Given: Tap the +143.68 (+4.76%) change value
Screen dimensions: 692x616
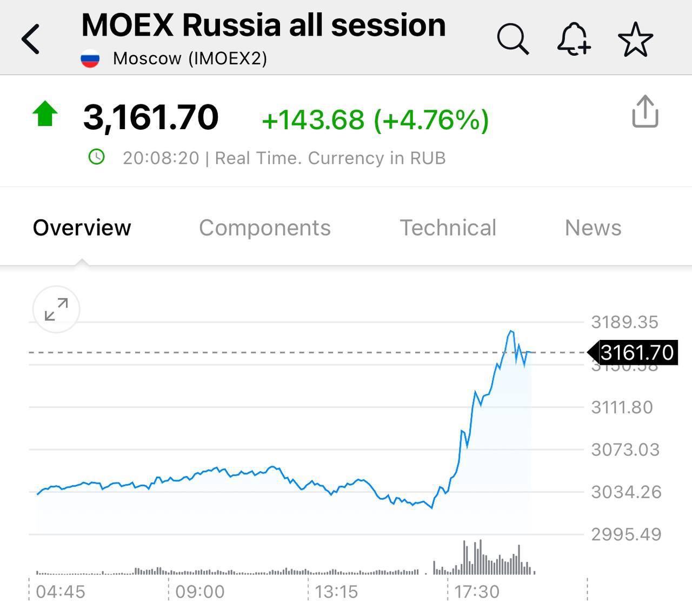Looking at the screenshot, I should point(375,119).
